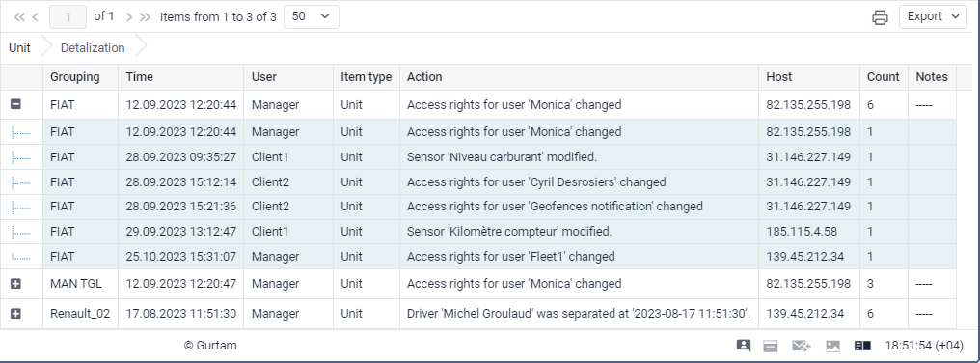The image size is (980, 363).
Task: Click the SMS messages icon in footer
Action: (802, 346)
